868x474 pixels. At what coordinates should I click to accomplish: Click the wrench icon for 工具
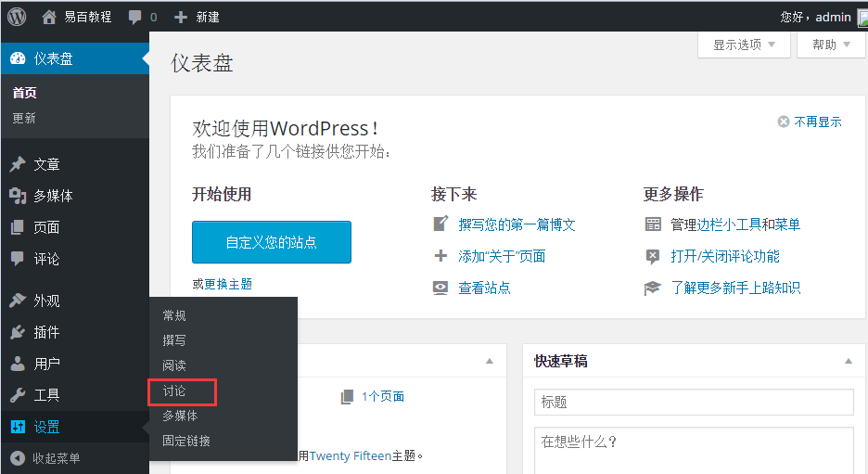pos(18,395)
